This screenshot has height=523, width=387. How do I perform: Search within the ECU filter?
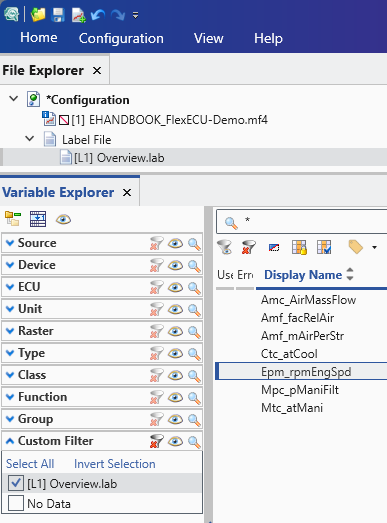click(x=194, y=288)
